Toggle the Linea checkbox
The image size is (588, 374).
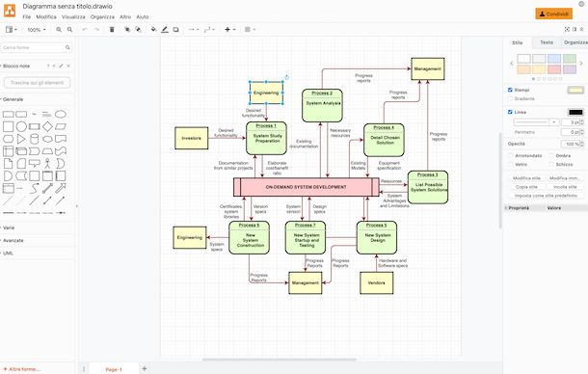510,112
